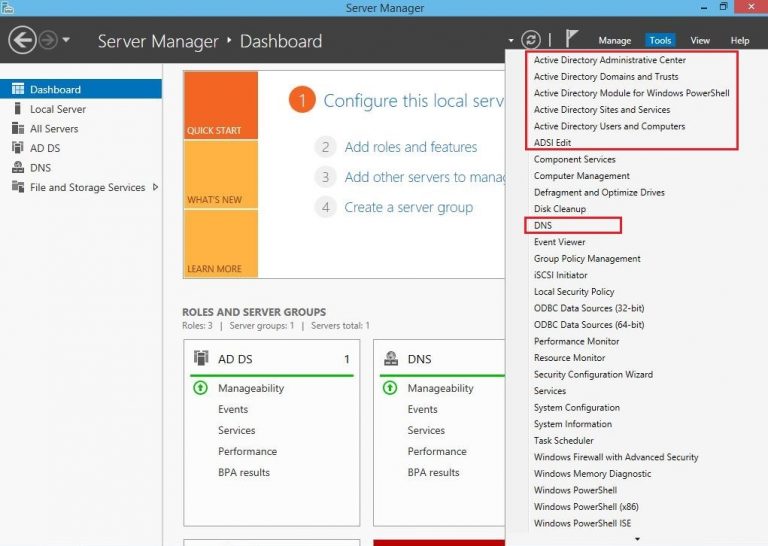Open Local Security Policy
The image size is (768, 546).
tap(574, 292)
